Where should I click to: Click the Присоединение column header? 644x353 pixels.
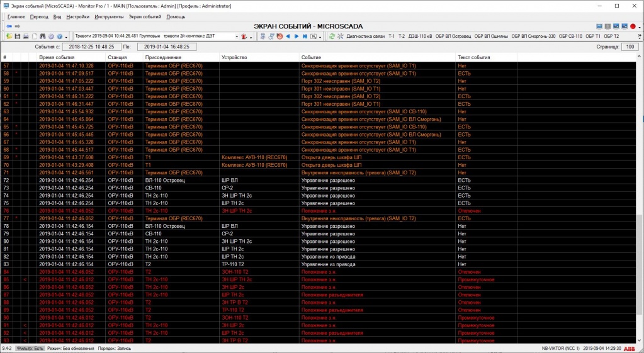pos(181,57)
